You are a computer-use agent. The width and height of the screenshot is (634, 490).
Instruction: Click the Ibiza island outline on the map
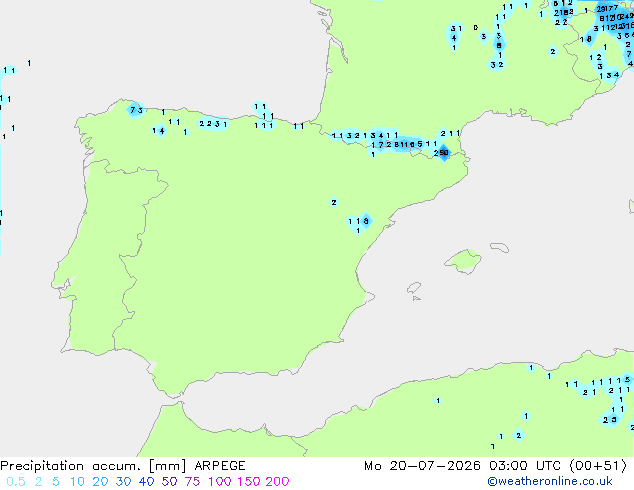point(414,288)
